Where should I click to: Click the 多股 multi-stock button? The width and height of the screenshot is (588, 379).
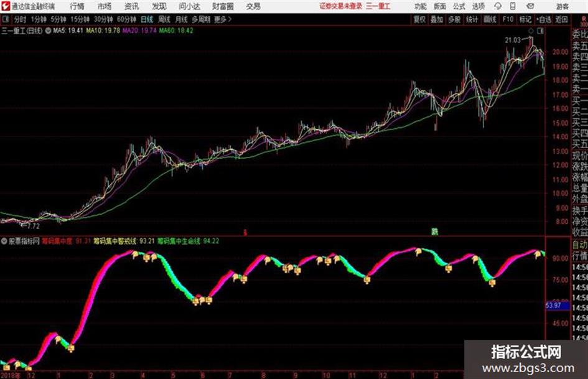[x=454, y=19]
